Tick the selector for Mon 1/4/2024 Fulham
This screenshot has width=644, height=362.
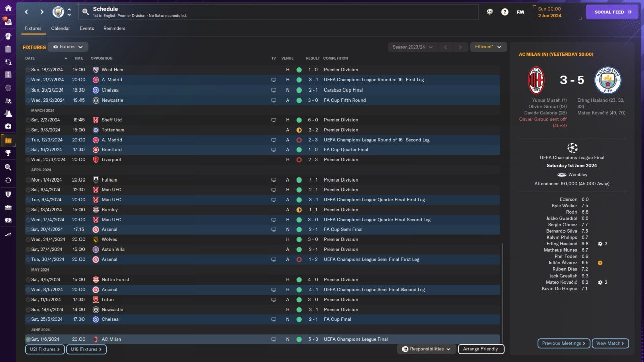pos(28,179)
